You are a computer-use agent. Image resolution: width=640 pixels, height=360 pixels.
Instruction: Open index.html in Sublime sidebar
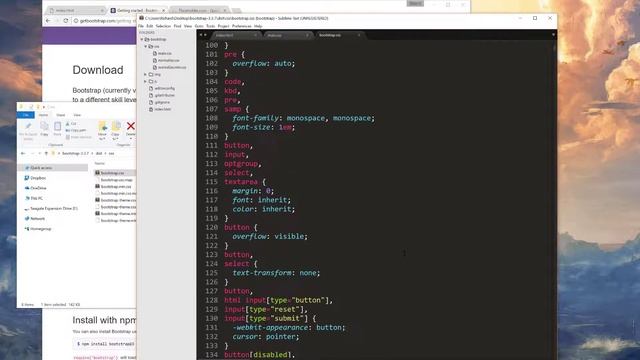coord(162,109)
